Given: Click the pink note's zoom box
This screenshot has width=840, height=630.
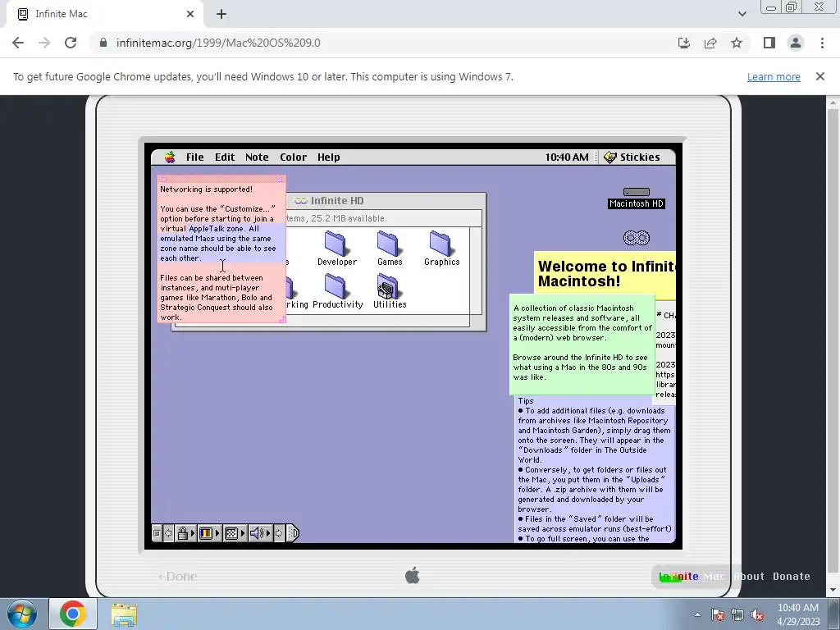Looking at the screenshot, I should point(280,179).
